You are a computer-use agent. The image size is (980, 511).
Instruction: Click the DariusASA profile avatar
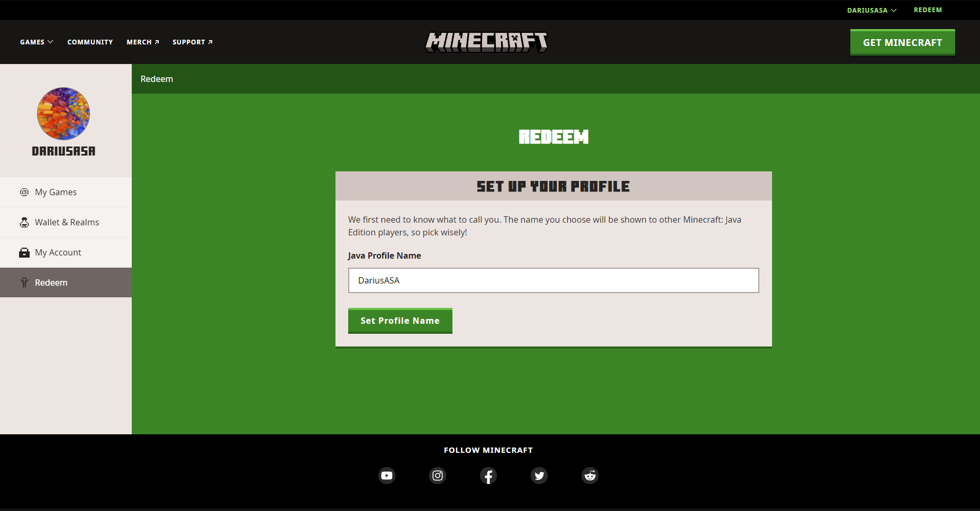click(63, 114)
